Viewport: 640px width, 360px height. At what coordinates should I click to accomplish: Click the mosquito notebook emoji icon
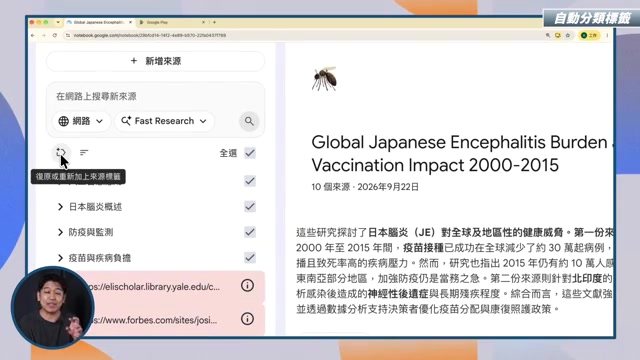(324, 78)
